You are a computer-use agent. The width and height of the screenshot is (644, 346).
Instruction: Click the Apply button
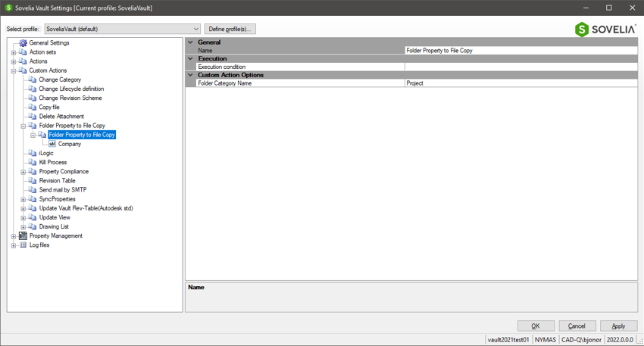click(x=618, y=326)
